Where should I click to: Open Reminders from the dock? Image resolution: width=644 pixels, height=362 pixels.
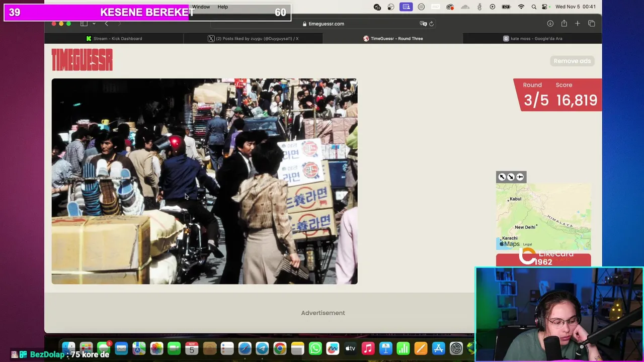227,348
